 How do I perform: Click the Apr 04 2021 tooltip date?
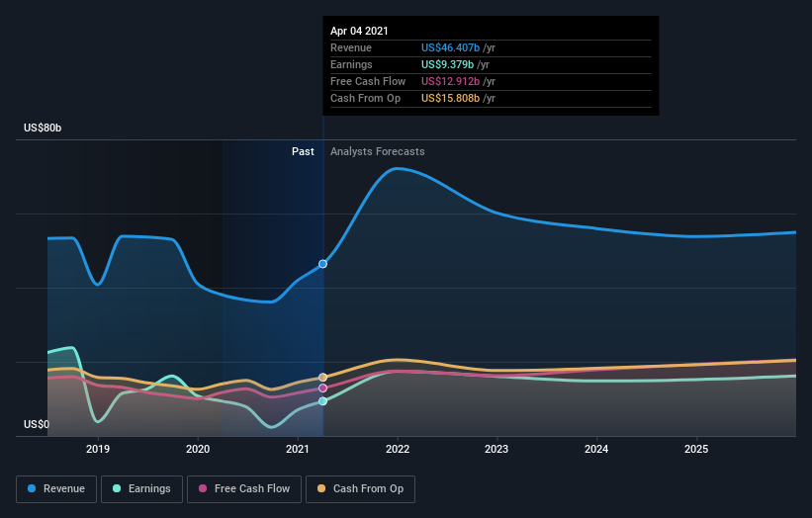(x=359, y=31)
